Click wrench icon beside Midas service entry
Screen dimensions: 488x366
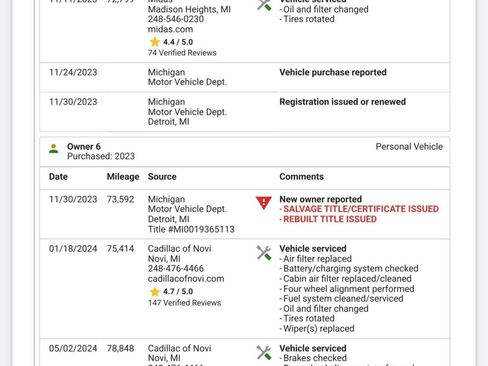[x=264, y=5]
